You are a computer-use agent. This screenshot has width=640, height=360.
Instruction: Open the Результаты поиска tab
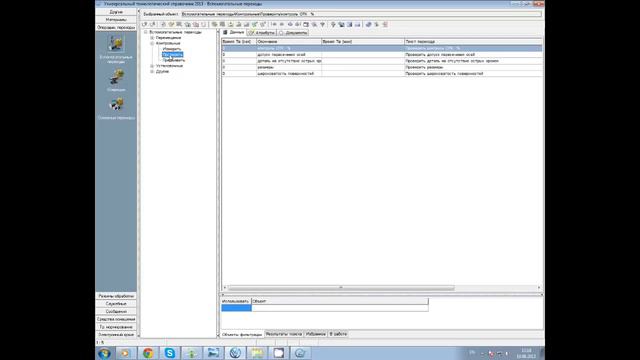pyautogui.click(x=284, y=334)
